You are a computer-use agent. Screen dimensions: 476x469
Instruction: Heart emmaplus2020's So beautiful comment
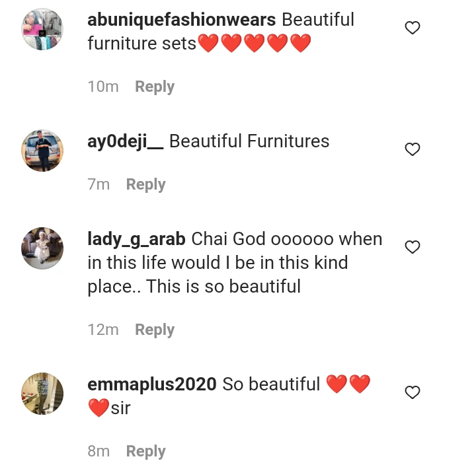point(413,392)
